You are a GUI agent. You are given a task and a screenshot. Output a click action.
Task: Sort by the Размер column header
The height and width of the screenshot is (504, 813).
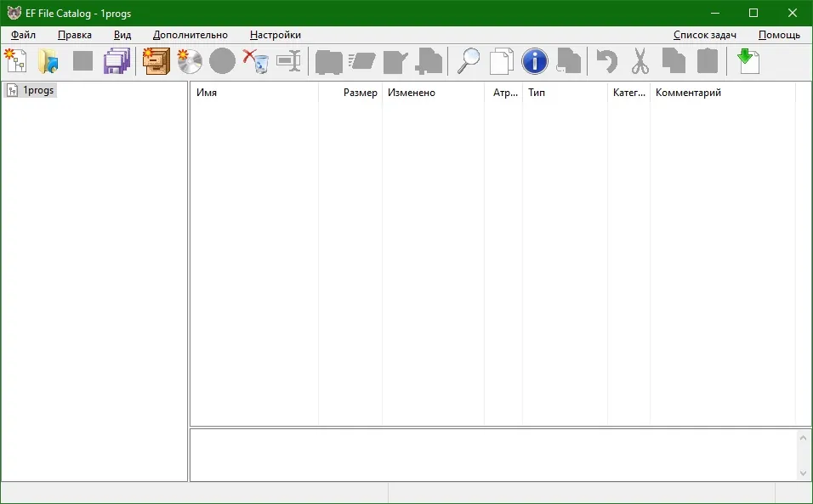tap(350, 93)
